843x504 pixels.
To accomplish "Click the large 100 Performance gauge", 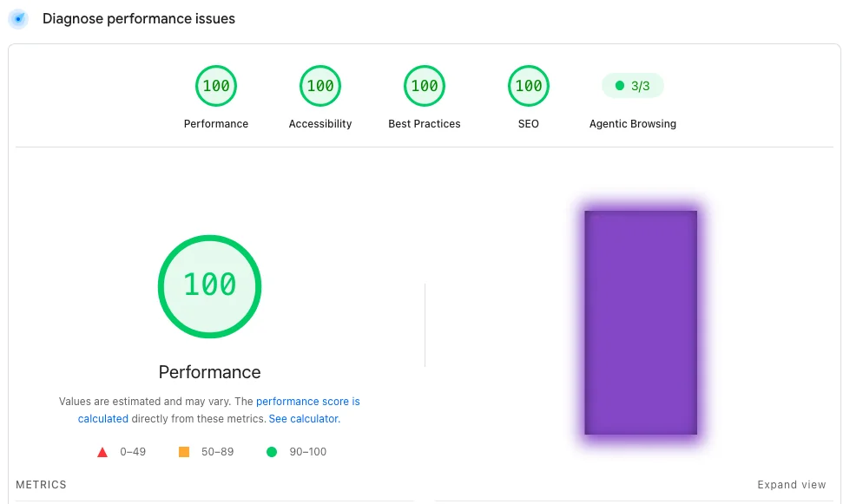I will click(210, 286).
